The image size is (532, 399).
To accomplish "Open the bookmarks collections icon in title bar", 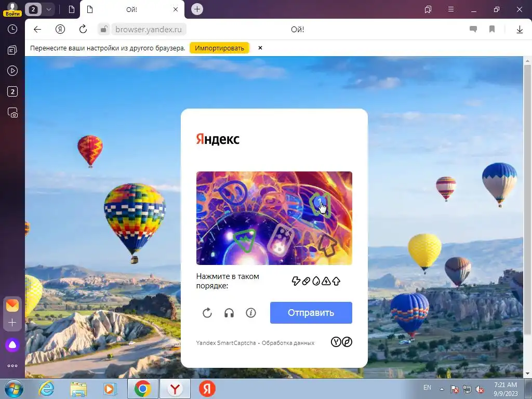I will coord(428,9).
